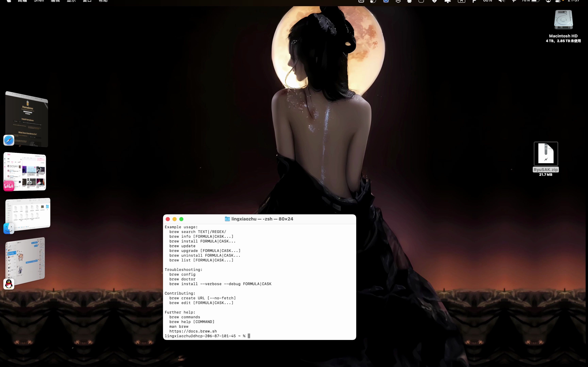Open the 编辑 menu
Screen dimensions: 588x367
[55, 1]
